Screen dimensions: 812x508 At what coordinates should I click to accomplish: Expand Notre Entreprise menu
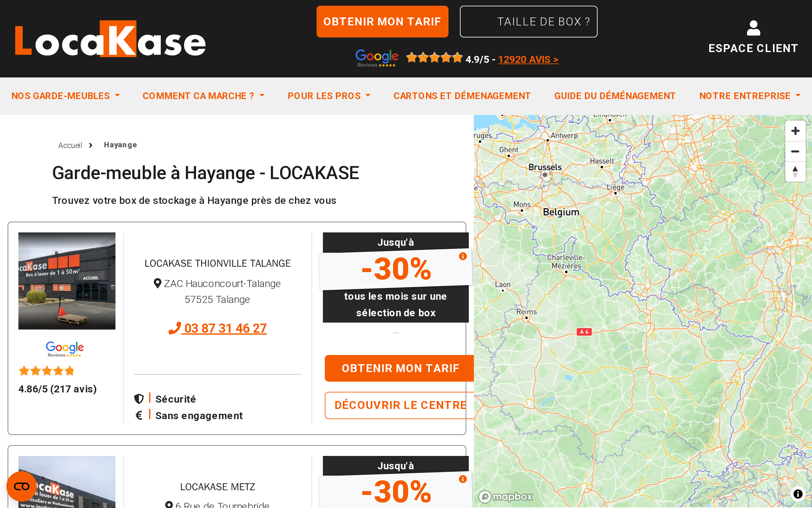click(x=750, y=96)
